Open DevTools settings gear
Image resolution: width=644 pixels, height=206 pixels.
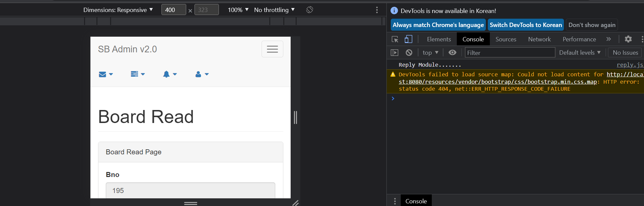point(628,39)
